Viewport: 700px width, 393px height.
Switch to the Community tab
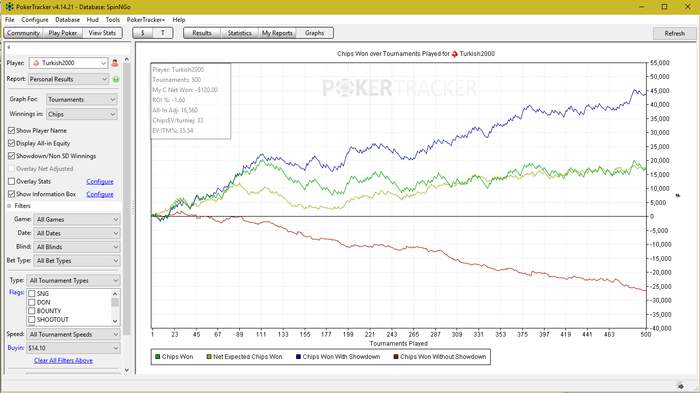click(23, 33)
